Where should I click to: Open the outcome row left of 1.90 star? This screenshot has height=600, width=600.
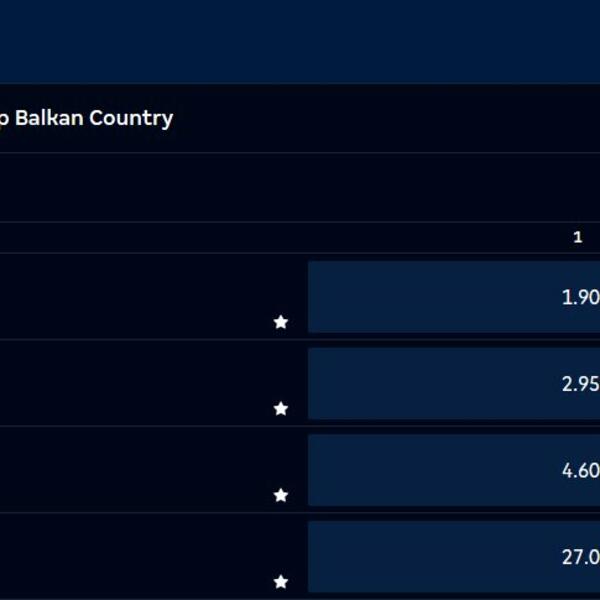[x=130, y=297]
